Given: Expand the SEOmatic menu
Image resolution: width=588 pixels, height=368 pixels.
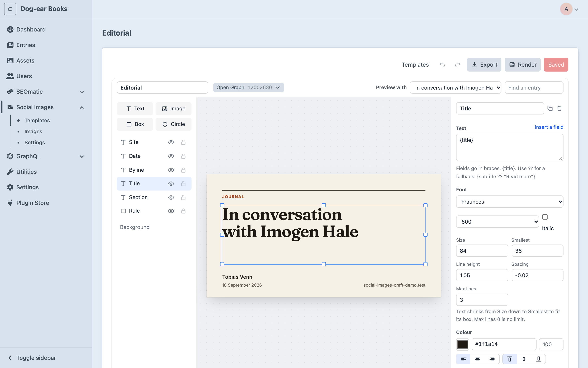Looking at the screenshot, I should tap(82, 92).
